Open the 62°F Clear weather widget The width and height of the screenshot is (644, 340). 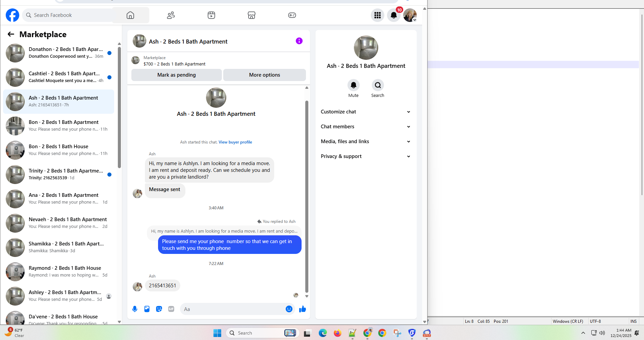pos(14,333)
